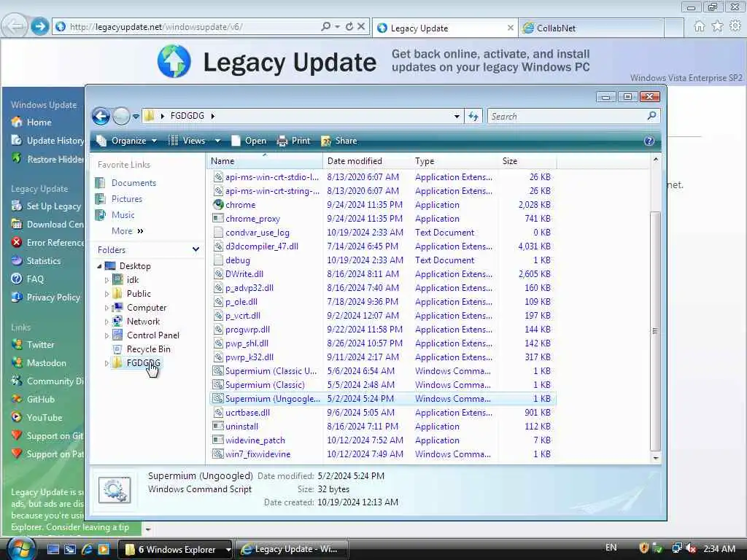Click 6 Windows Explorer taskbar button
The width and height of the screenshot is (747, 560).
[175, 549]
